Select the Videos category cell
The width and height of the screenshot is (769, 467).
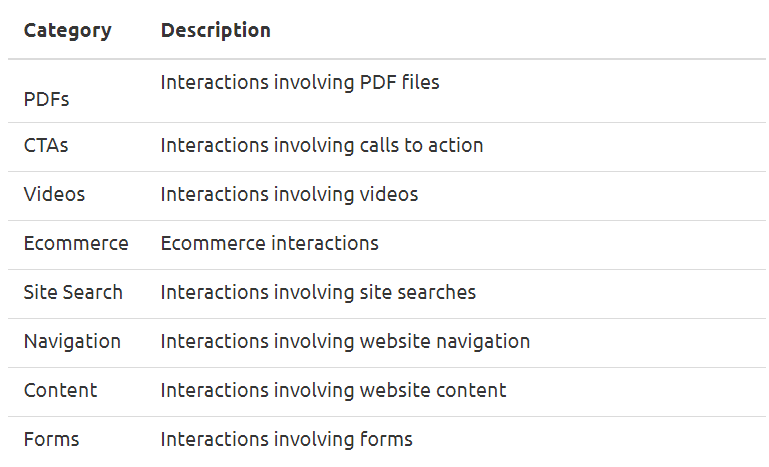click(54, 195)
